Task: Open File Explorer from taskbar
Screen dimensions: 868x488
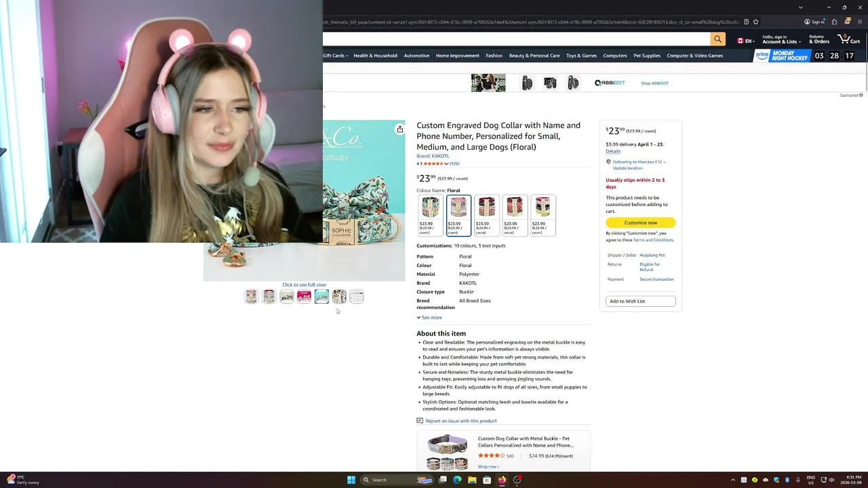Action: point(472,480)
